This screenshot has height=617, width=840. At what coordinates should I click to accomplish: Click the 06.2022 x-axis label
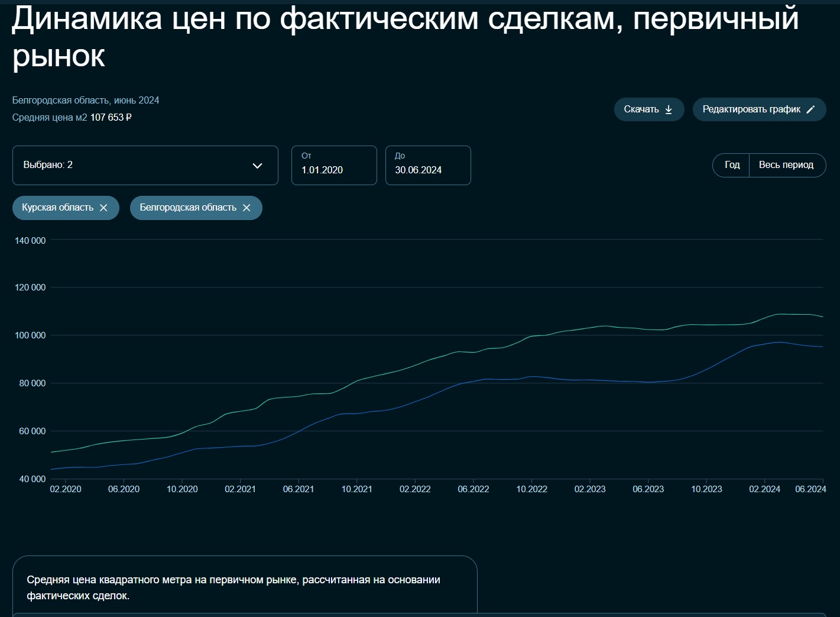[x=473, y=489]
